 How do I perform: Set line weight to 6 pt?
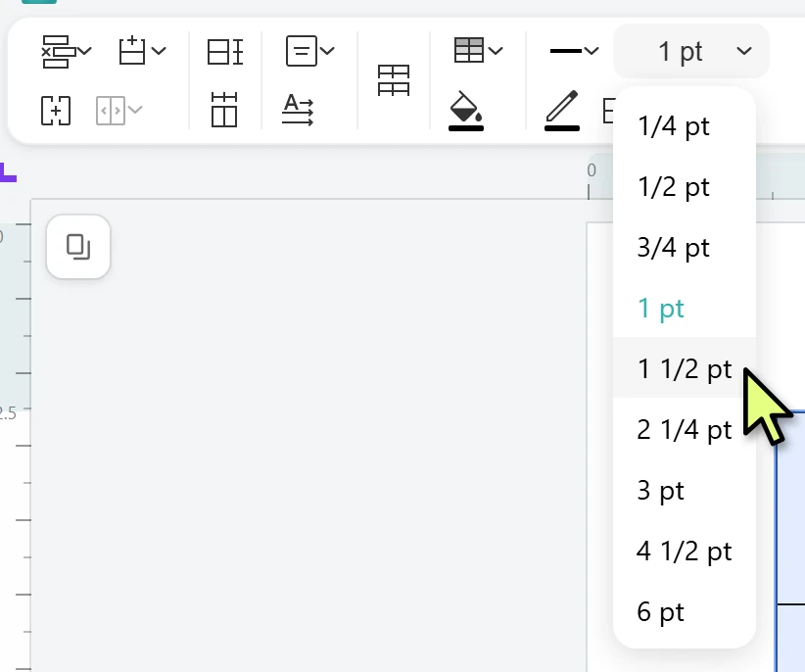tap(685, 611)
